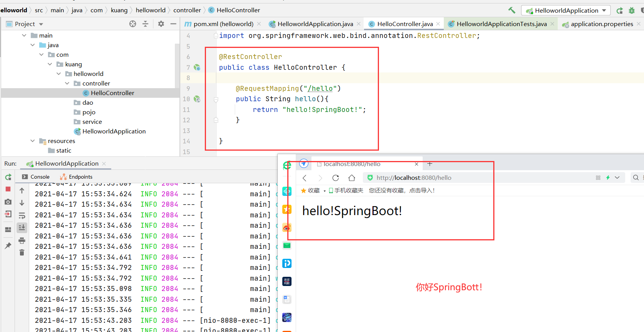The height and width of the screenshot is (332, 644).
Task: Click the browser back arrow
Action: [305, 178]
